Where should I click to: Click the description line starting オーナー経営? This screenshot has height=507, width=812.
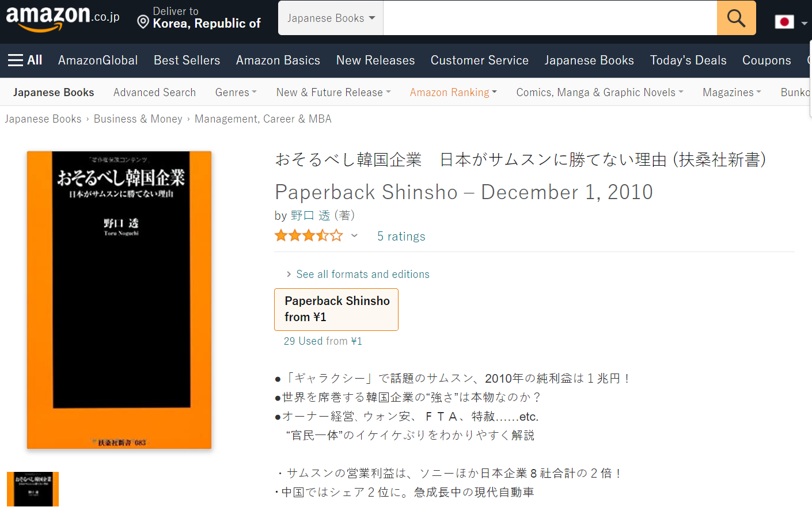[407, 417]
